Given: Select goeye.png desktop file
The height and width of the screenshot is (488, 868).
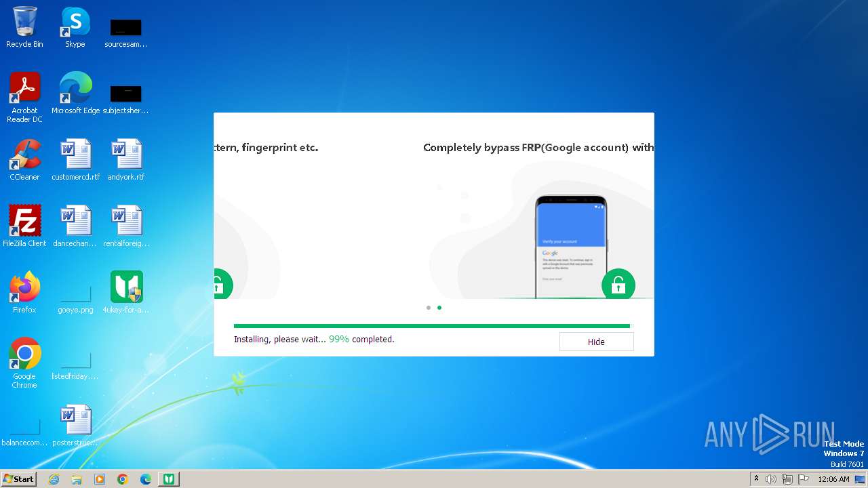Looking at the screenshot, I should [75, 300].
